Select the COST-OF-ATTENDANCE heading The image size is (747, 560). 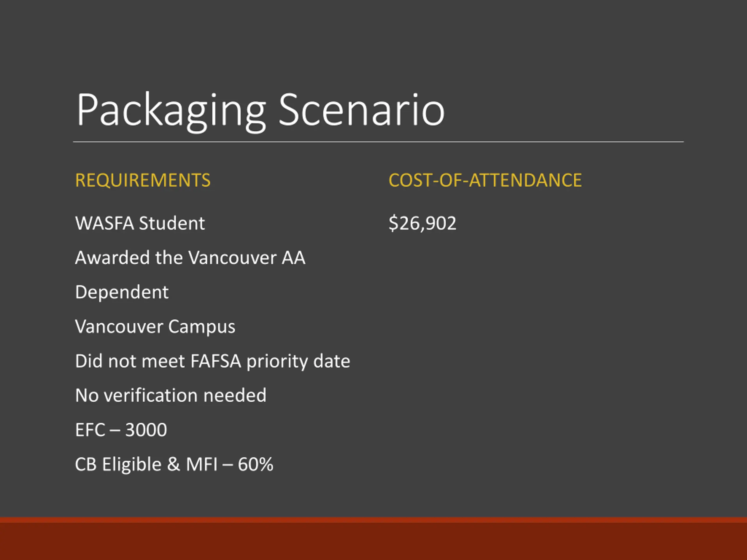[x=485, y=180]
